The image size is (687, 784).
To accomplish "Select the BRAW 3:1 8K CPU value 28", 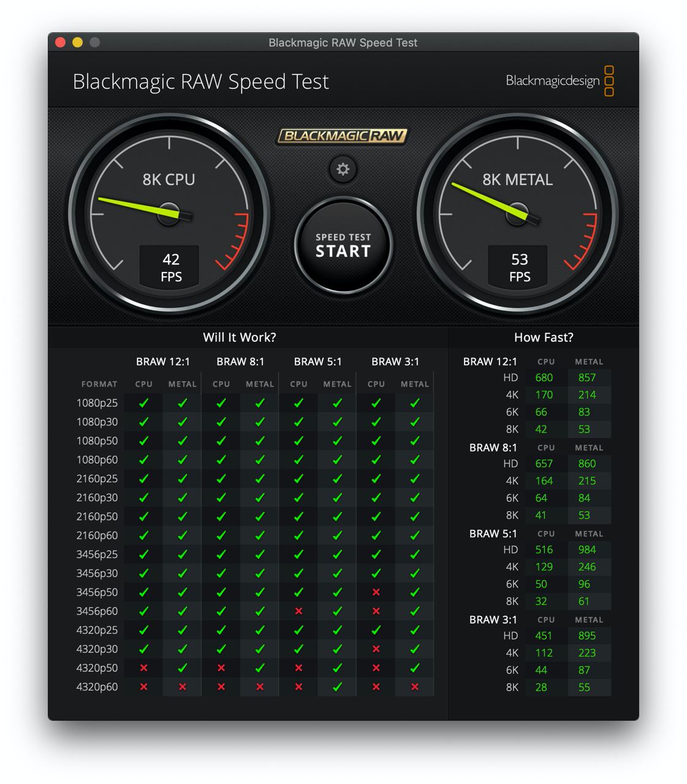I will click(541, 687).
